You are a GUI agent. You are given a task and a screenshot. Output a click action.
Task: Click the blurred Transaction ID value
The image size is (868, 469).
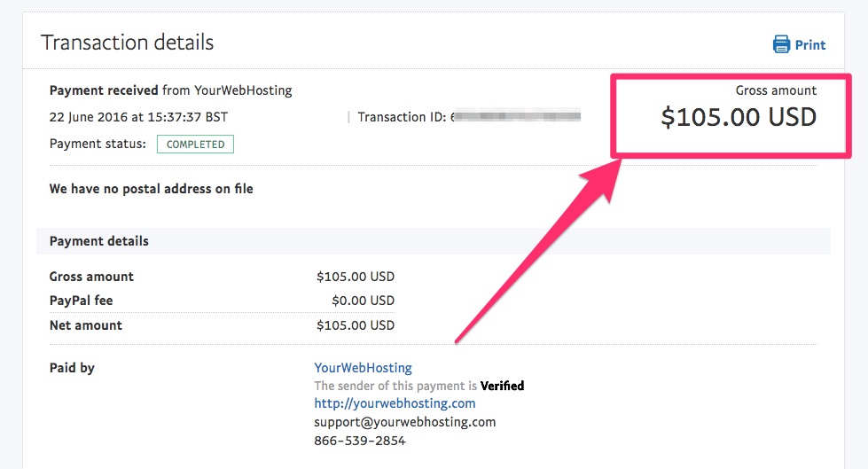click(x=515, y=116)
